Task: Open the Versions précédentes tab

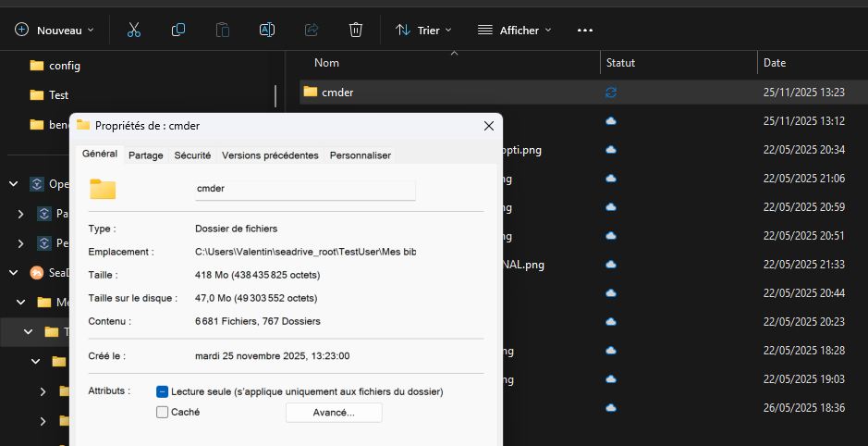Action: (x=270, y=155)
